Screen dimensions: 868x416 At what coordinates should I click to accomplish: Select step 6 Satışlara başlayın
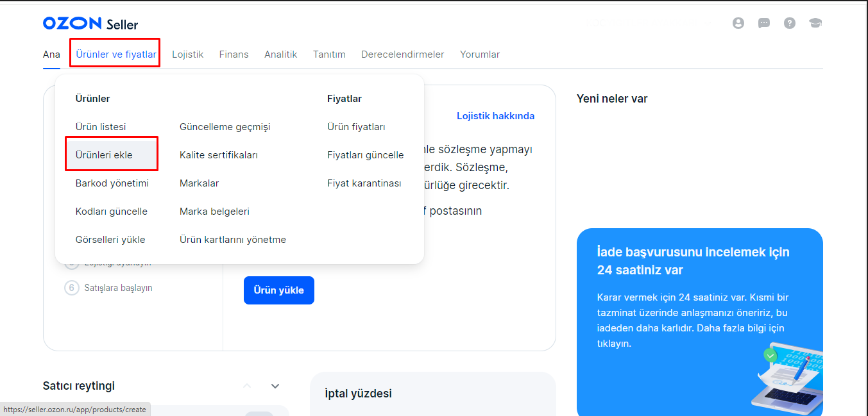coord(109,288)
